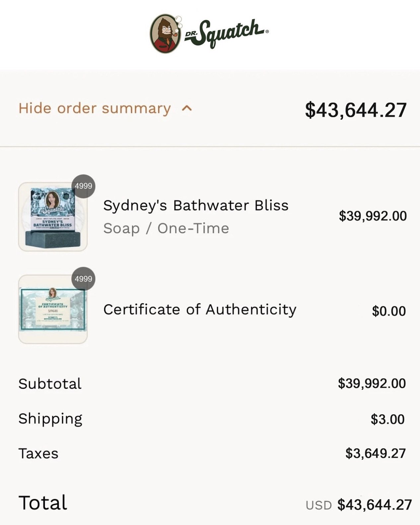Click the Dr. Squatch sasquatch mascot logo
The width and height of the screenshot is (420, 525).
tap(166, 33)
